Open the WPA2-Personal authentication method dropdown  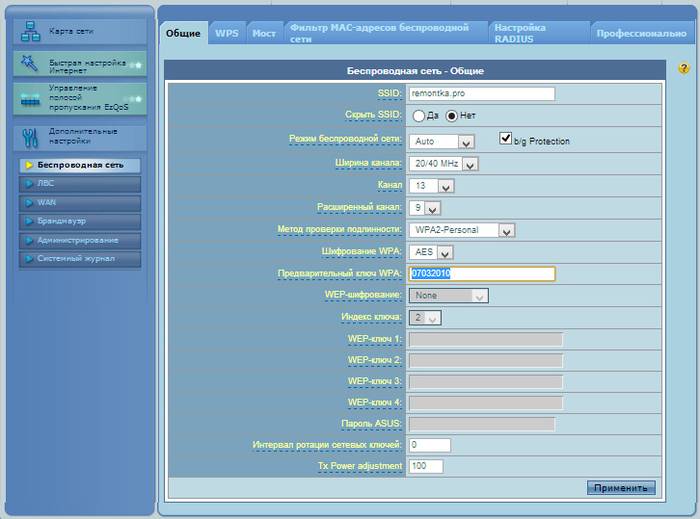[x=462, y=230]
